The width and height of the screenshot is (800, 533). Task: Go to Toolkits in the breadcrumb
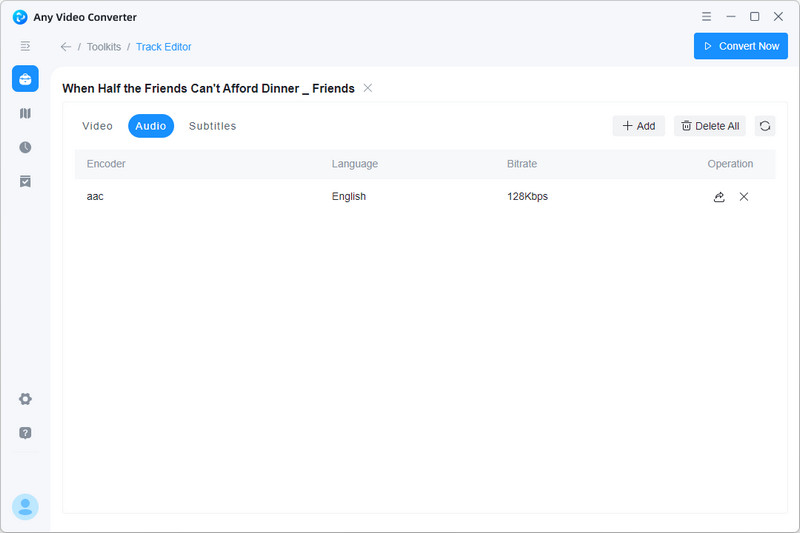(104, 47)
